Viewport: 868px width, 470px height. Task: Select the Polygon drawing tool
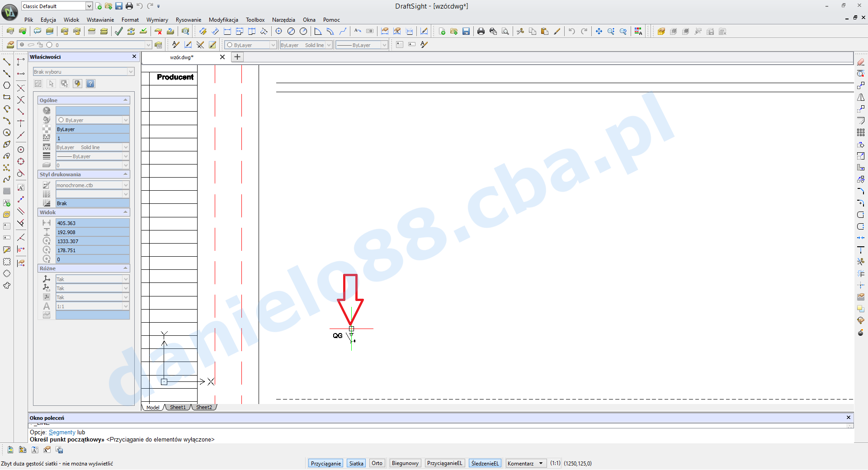tap(7, 85)
